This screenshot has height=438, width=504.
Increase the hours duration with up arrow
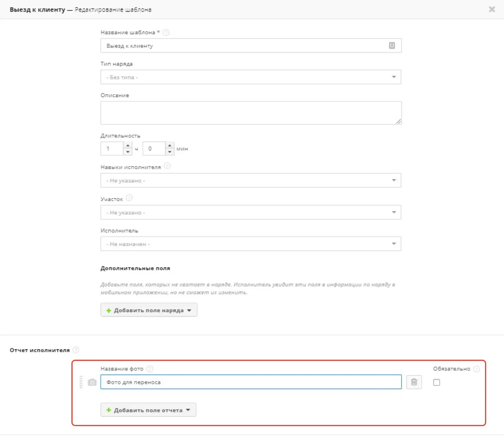(x=128, y=145)
